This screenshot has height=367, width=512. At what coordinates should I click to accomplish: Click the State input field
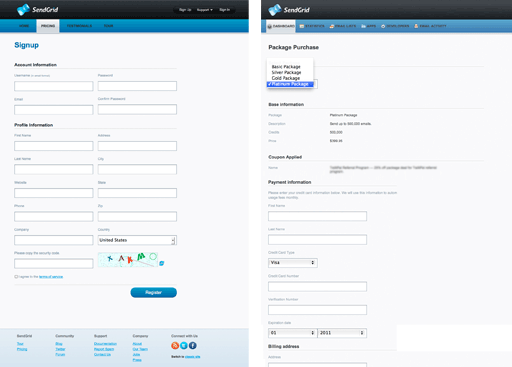click(137, 193)
